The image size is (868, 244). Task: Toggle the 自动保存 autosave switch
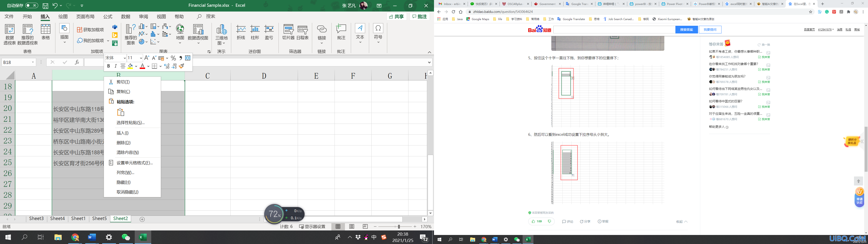pos(32,5)
